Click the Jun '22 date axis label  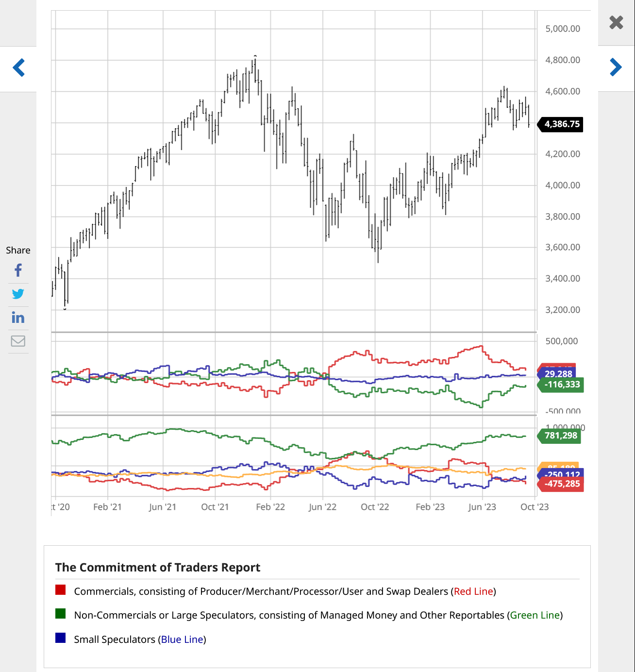click(x=322, y=507)
